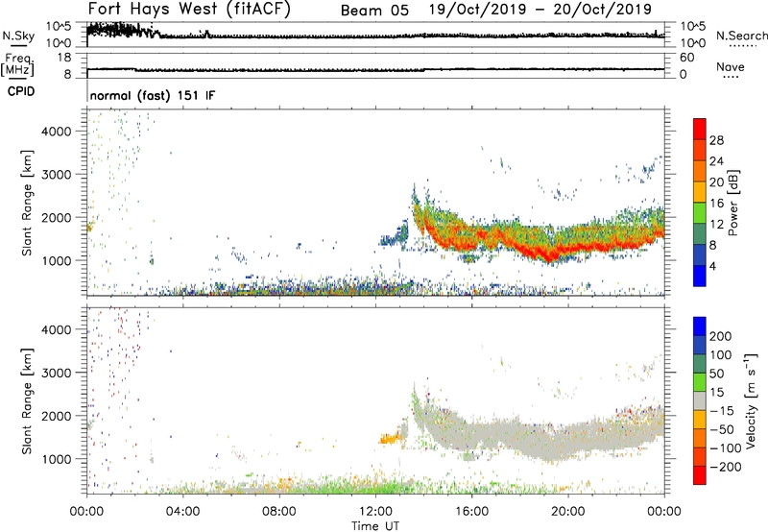Click the date range 19/Oct/2019 – 20/Oct/2019
This screenshot has width=768, height=532.
point(540,10)
